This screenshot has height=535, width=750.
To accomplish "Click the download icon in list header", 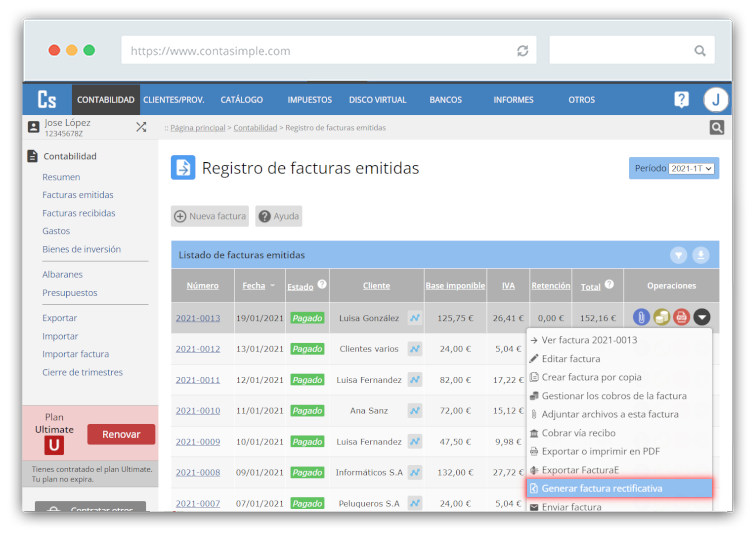I will pos(701,255).
